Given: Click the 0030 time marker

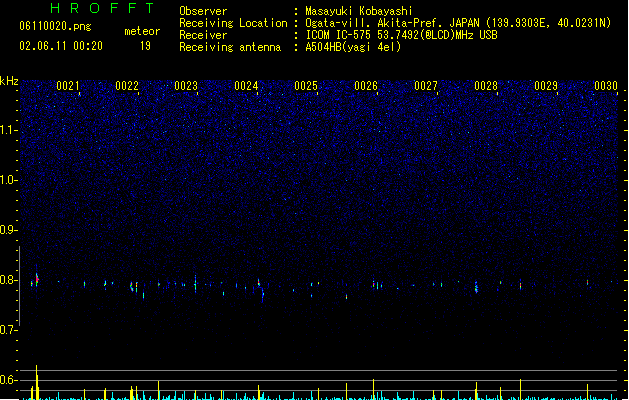Looking at the screenshot, I should (606, 86).
